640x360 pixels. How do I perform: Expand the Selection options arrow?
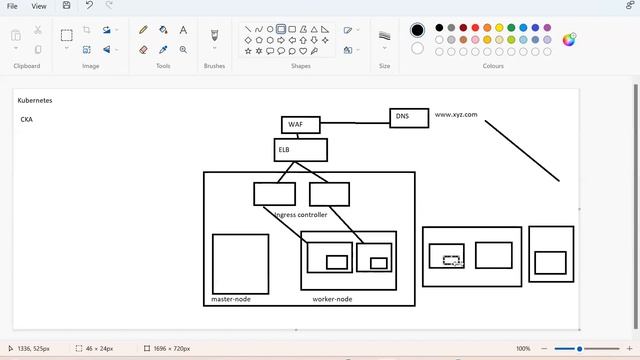[67, 49]
